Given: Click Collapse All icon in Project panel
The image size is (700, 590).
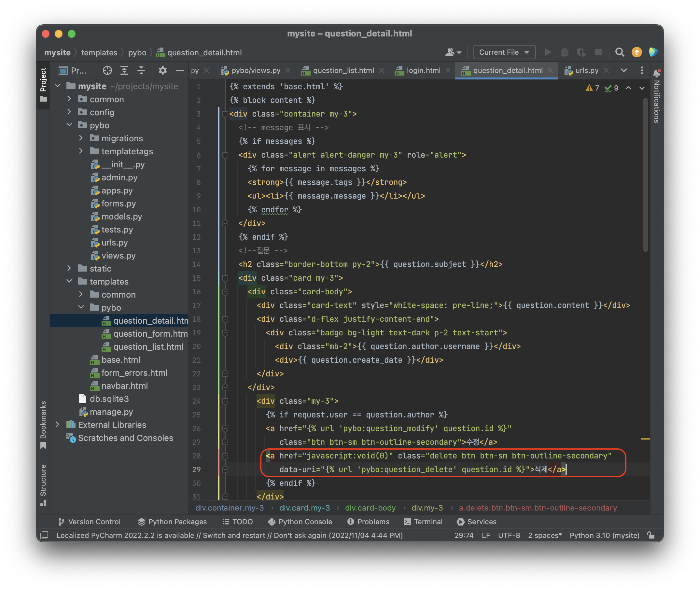Looking at the screenshot, I should [142, 71].
